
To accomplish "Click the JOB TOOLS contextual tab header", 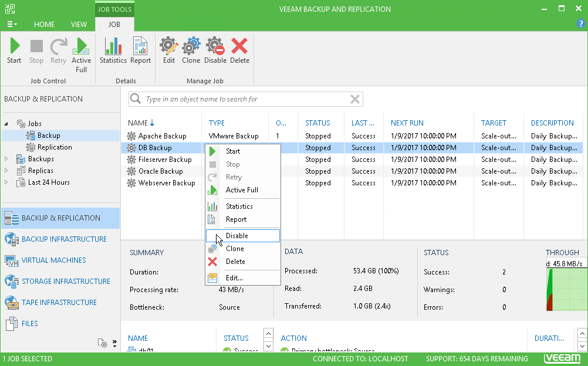I will click(114, 9).
